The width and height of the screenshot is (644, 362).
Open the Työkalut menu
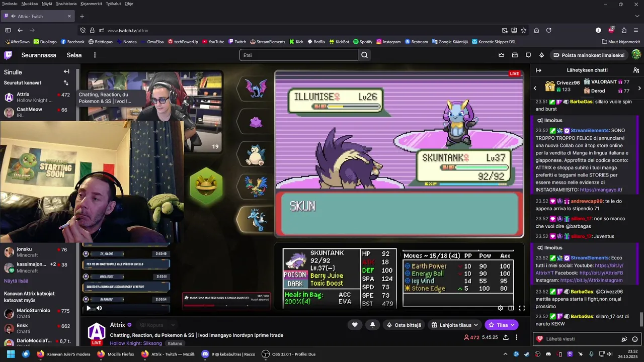point(113,4)
